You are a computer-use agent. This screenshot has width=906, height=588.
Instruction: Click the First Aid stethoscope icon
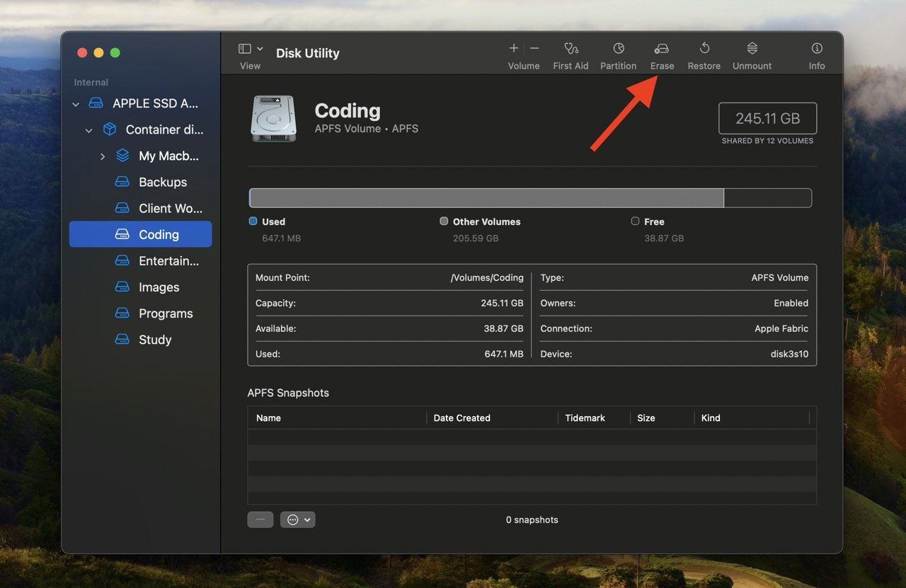tap(570, 49)
